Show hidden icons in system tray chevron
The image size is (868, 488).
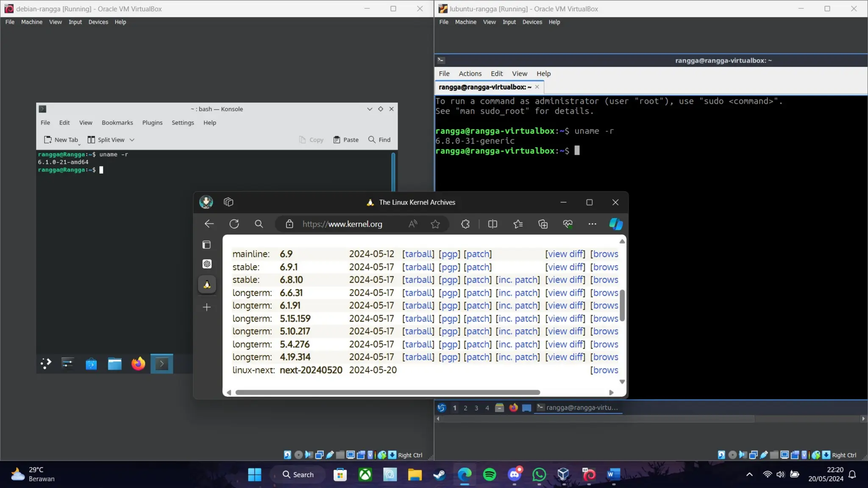(749, 474)
